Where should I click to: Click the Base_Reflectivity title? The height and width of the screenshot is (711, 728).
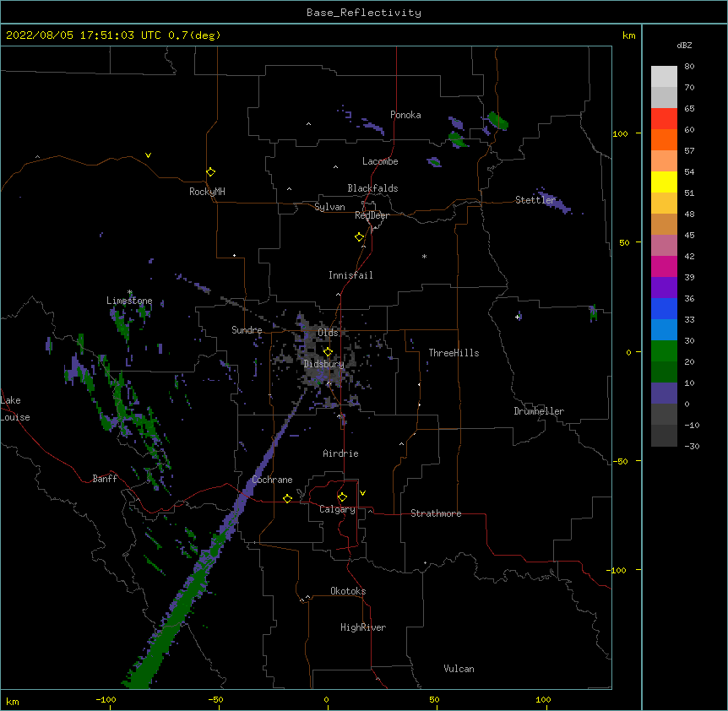click(364, 13)
